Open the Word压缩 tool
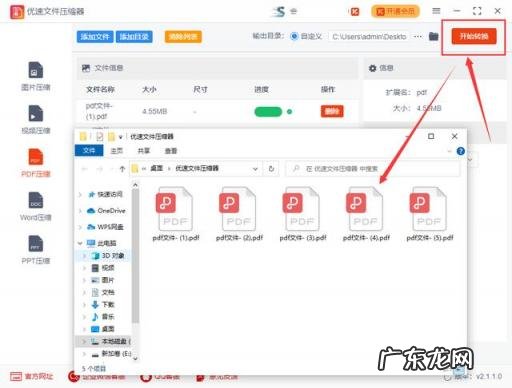 click(36, 206)
